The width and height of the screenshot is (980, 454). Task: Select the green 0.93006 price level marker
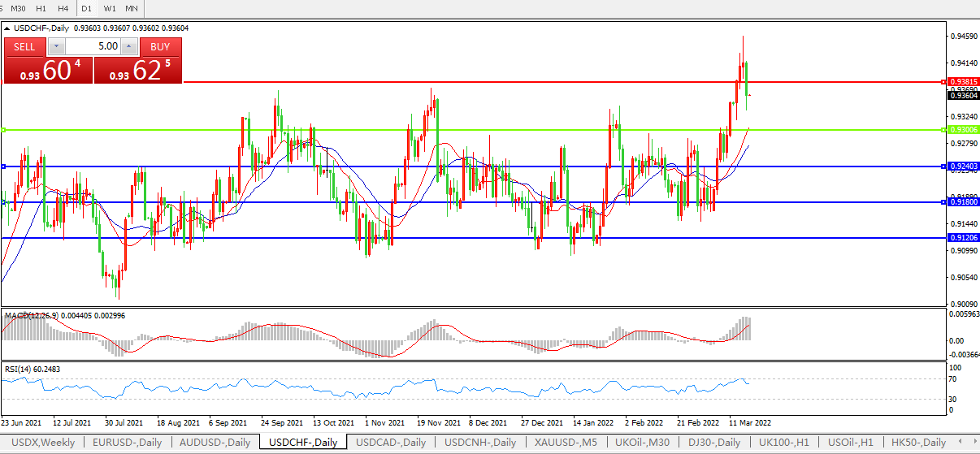coord(943,130)
